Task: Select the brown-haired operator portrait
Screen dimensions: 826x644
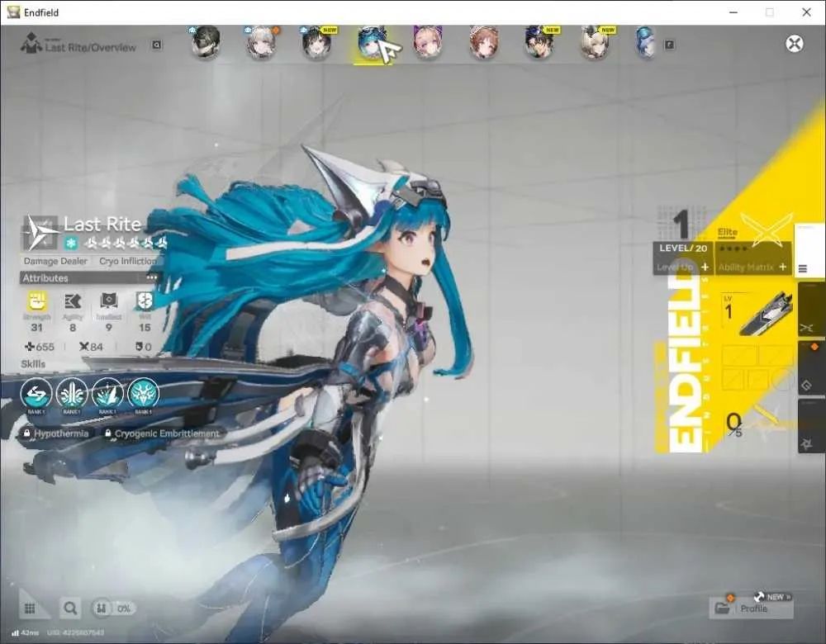Action: point(483,42)
